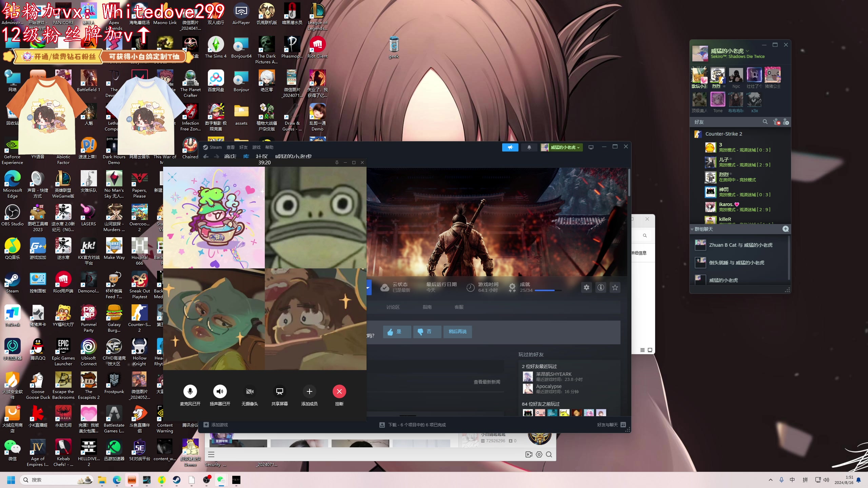Click the Steam library scrollbar

tap(629, 183)
